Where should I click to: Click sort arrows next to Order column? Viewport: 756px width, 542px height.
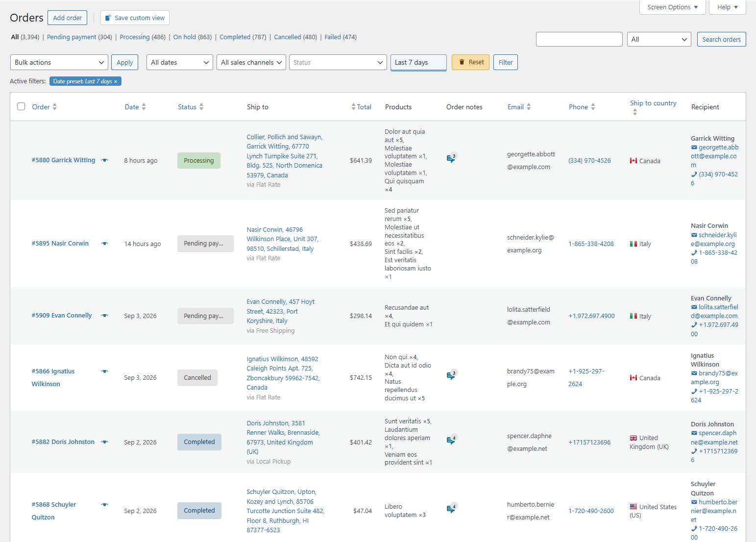click(55, 107)
